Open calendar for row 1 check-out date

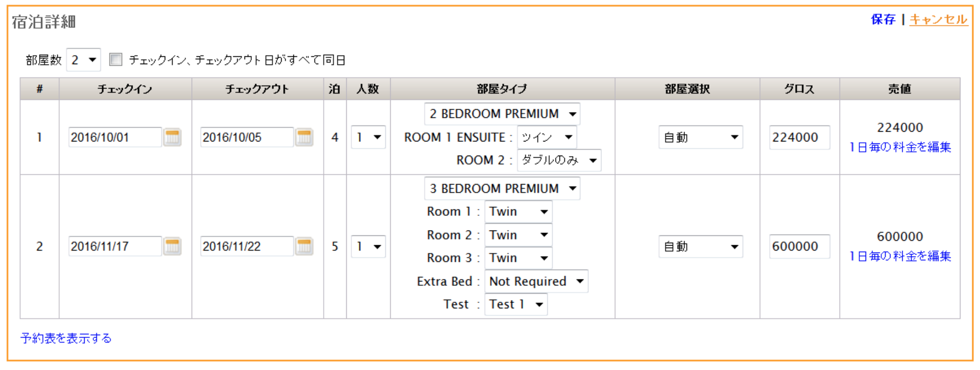(304, 137)
